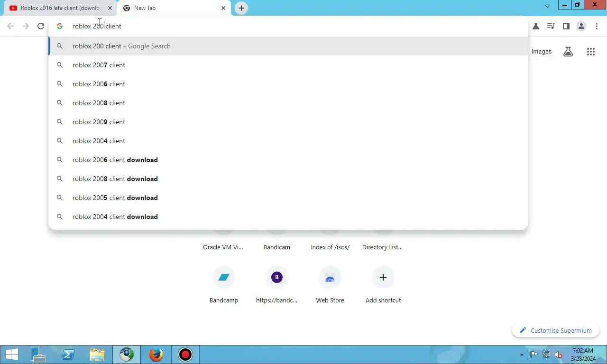Open a new tab with plus button

tap(241, 8)
